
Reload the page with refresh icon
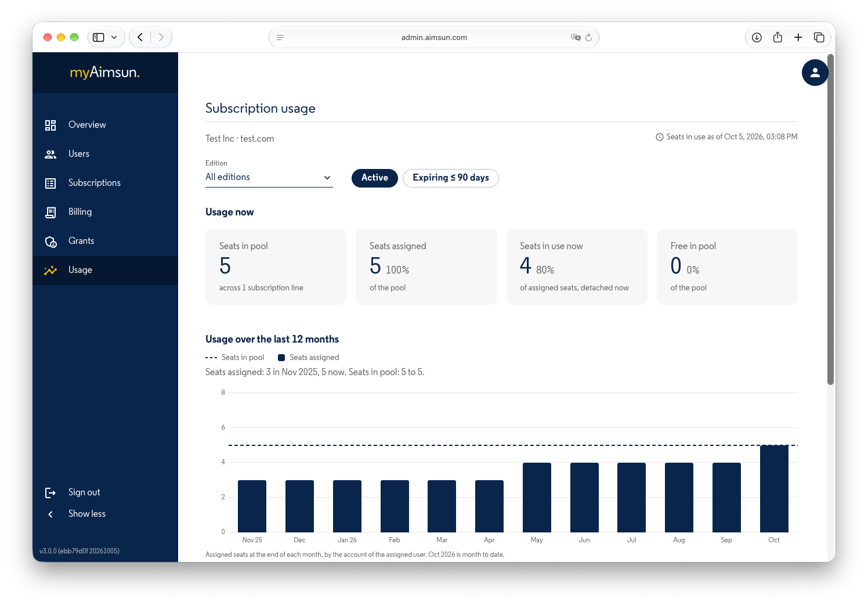tap(588, 37)
